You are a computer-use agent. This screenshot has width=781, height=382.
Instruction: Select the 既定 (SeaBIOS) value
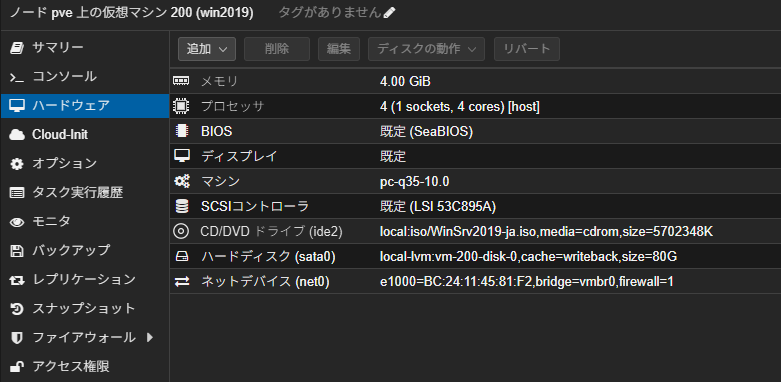pos(426,131)
